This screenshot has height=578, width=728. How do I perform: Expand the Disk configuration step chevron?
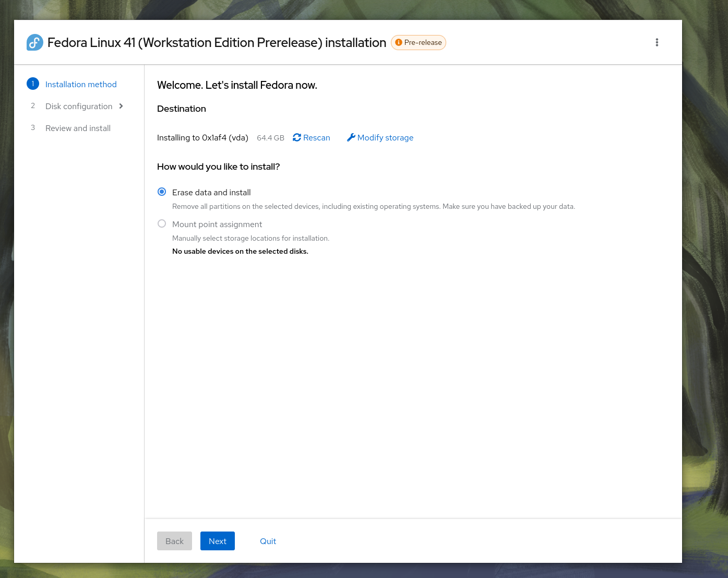[x=121, y=106]
